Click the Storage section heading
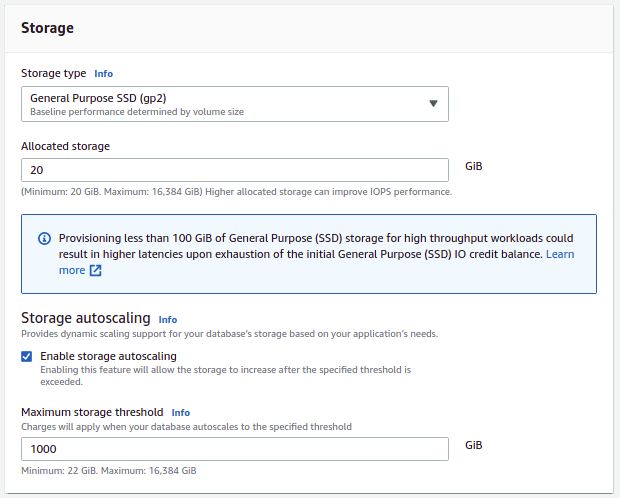This screenshot has height=498, width=620. (47, 28)
